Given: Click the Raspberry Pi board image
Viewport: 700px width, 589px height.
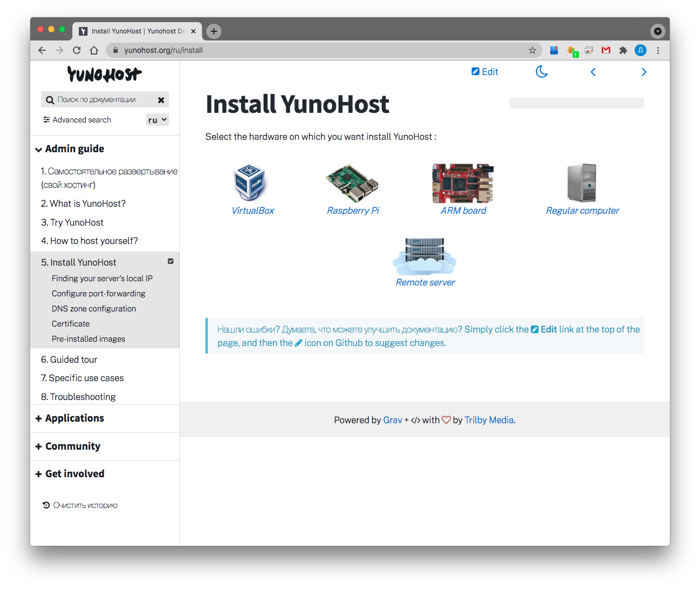Looking at the screenshot, I should click(x=353, y=184).
